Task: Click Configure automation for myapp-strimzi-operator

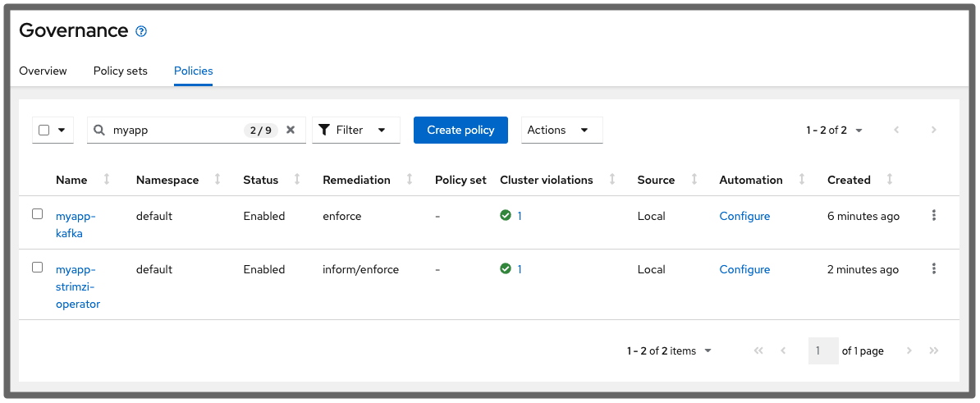Action: [744, 269]
